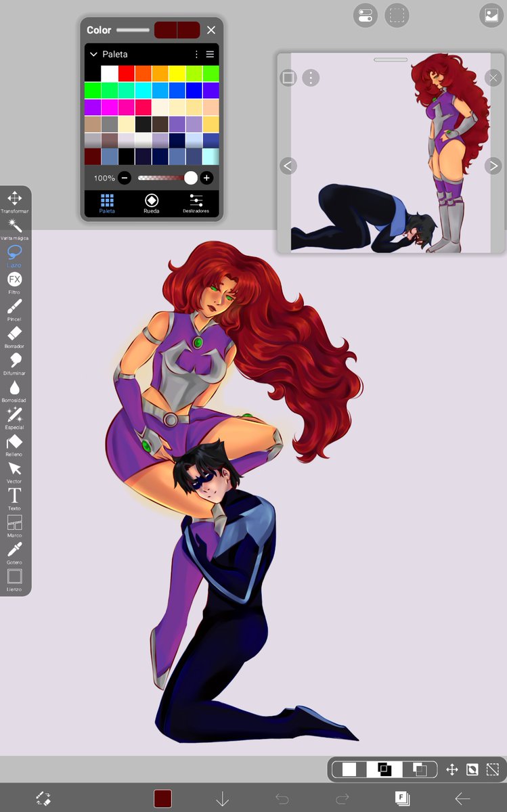Toggle reference window frame icon

point(288,78)
